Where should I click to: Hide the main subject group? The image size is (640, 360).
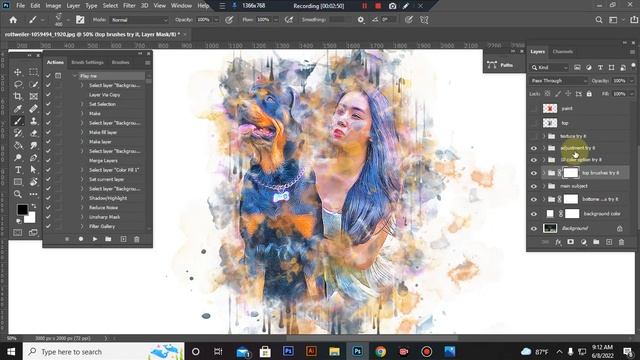point(534,186)
